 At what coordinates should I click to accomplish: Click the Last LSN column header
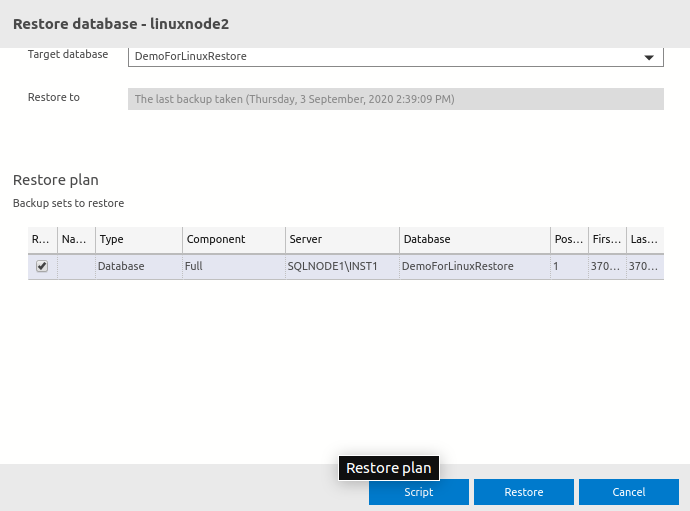644,240
